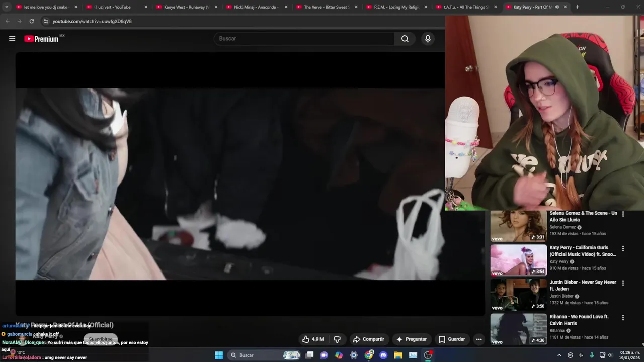This screenshot has width=644, height=362.
Task: Mute audio on Katy Perry tab
Action: click(557, 7)
